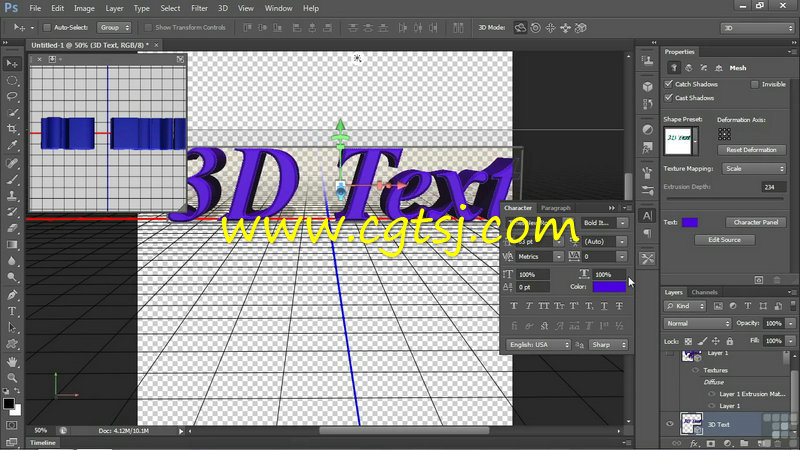Switch to the Channels tab
800x450 pixels.
(705, 292)
